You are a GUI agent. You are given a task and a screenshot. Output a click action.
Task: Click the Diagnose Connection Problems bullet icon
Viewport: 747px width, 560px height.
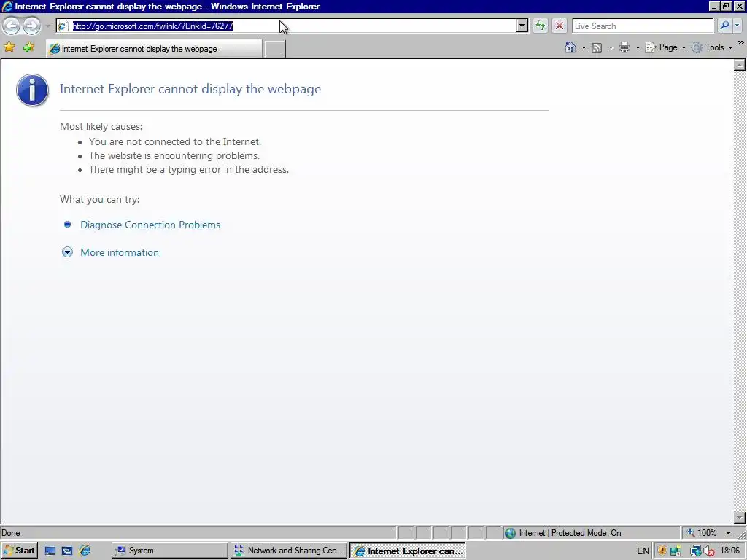pyautogui.click(x=68, y=225)
